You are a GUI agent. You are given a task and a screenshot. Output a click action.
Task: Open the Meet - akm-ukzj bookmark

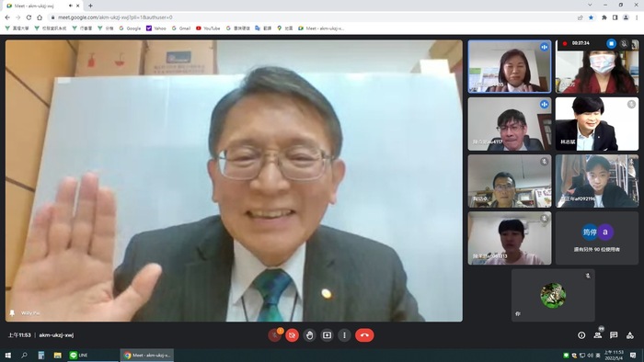click(x=321, y=28)
